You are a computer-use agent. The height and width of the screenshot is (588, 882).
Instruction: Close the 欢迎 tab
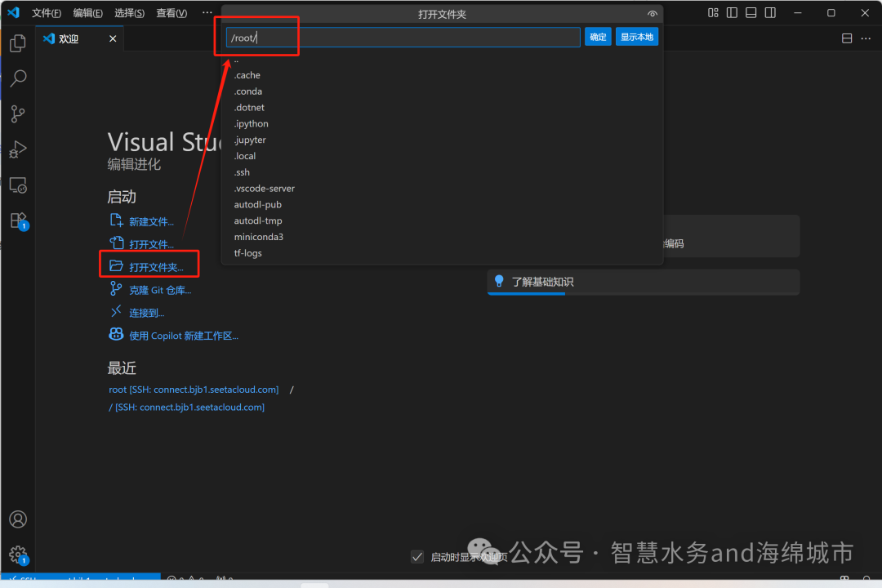[x=113, y=38]
